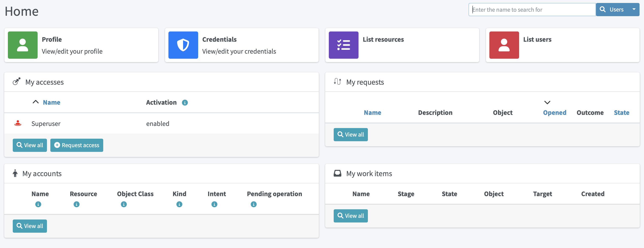Click Request access button
The height and width of the screenshot is (248, 644).
76,145
